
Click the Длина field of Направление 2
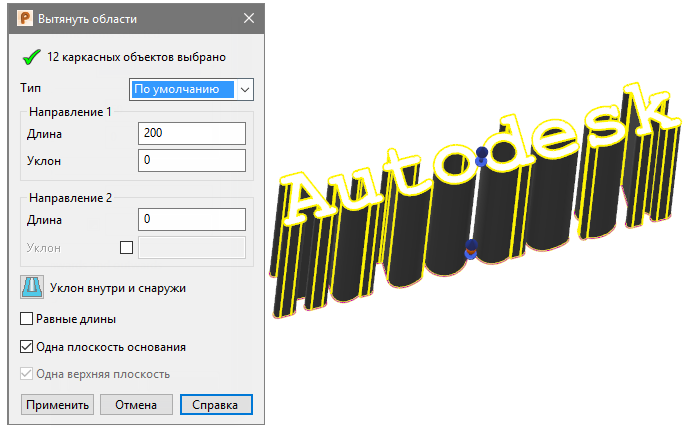coord(192,219)
